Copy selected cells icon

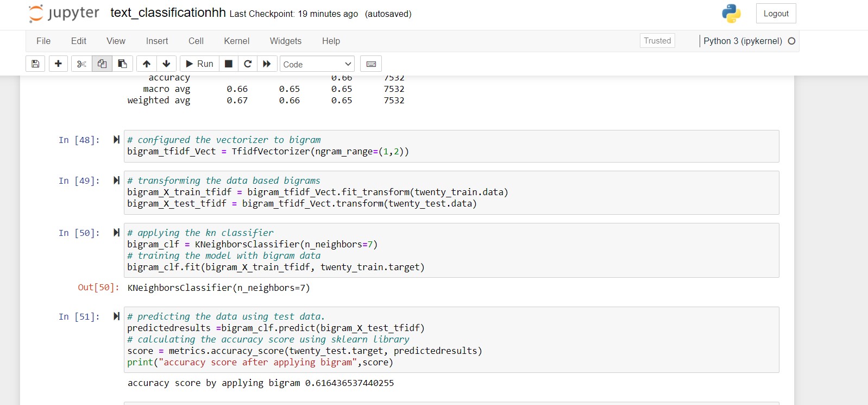pyautogui.click(x=102, y=64)
